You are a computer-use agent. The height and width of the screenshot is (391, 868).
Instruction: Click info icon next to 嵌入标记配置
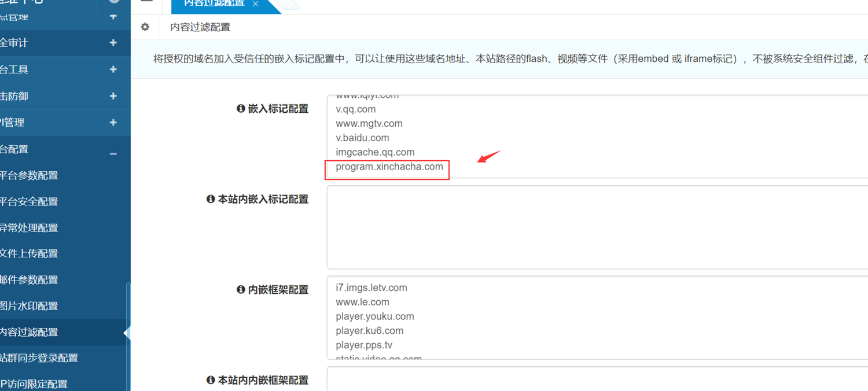tap(241, 109)
